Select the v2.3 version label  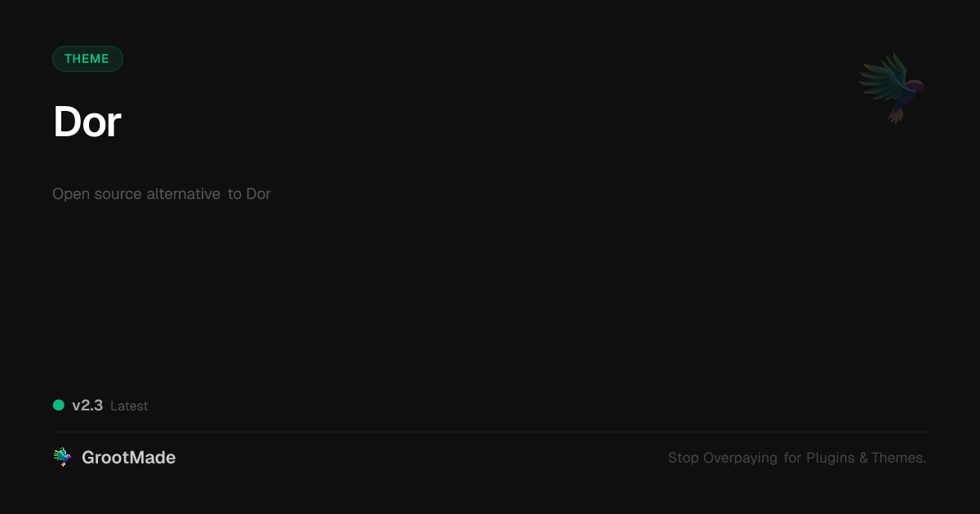[x=87, y=405]
